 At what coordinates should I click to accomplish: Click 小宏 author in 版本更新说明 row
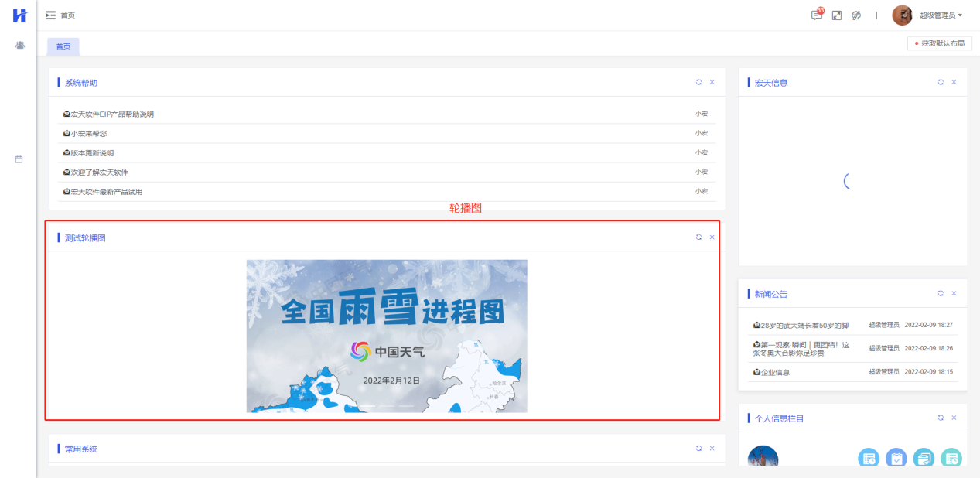point(702,153)
